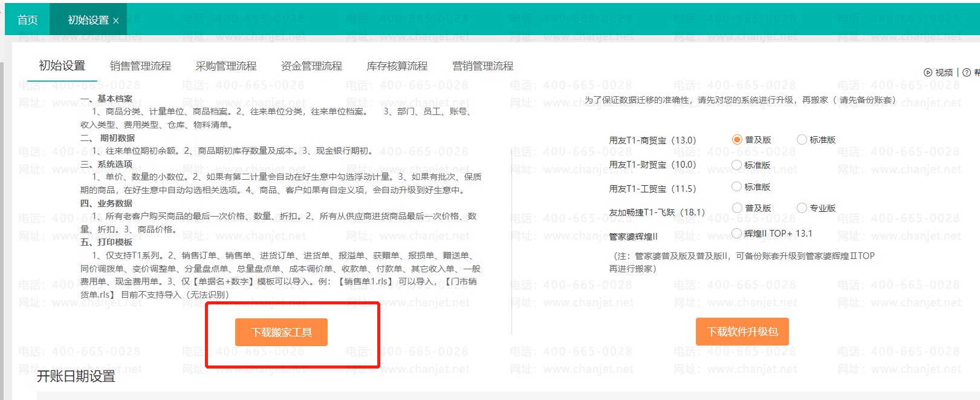Open the 库存核算流程 tab
Screen dimensions: 980x400
point(397,66)
